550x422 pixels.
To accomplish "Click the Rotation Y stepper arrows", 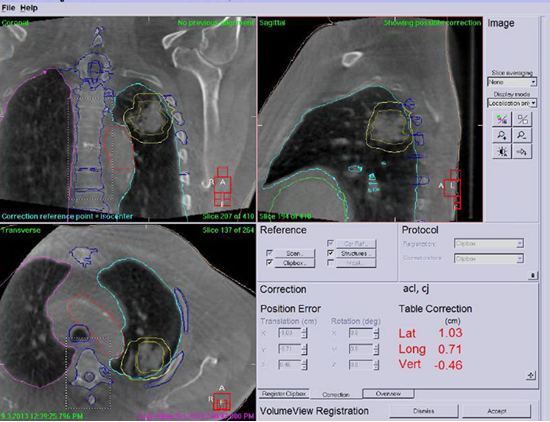I will point(376,349).
